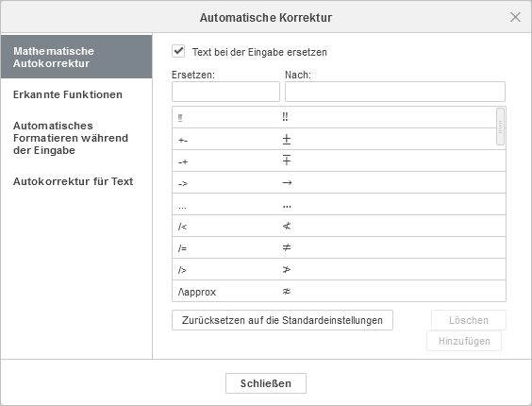This screenshot has width=532, height=406.
Task: Close the Automatische Korrektur dialog with X
Action: (515, 17)
